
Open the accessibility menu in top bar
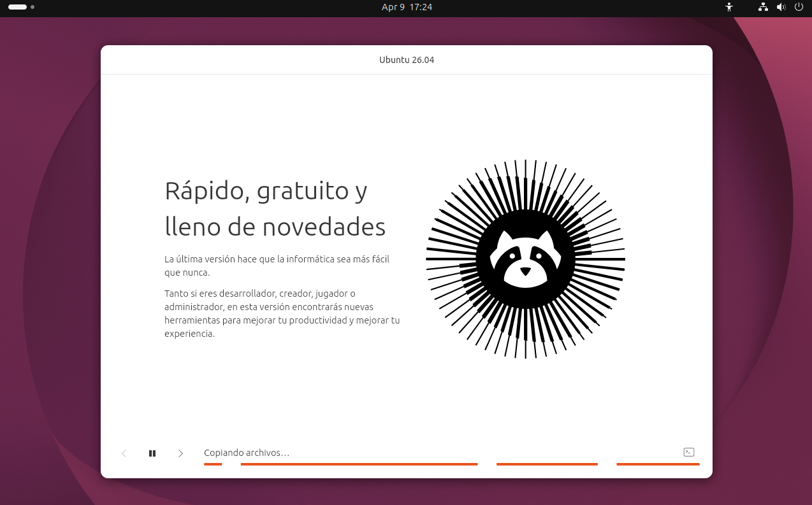tap(729, 7)
